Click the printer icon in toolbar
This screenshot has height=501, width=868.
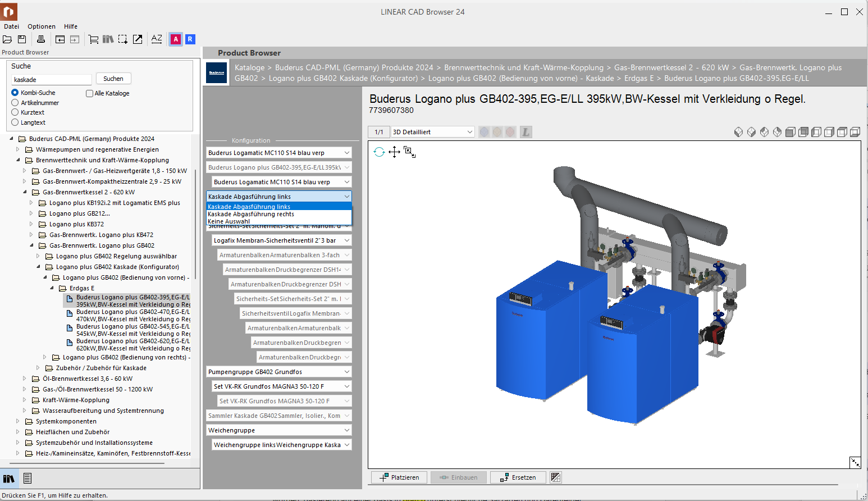click(x=41, y=39)
